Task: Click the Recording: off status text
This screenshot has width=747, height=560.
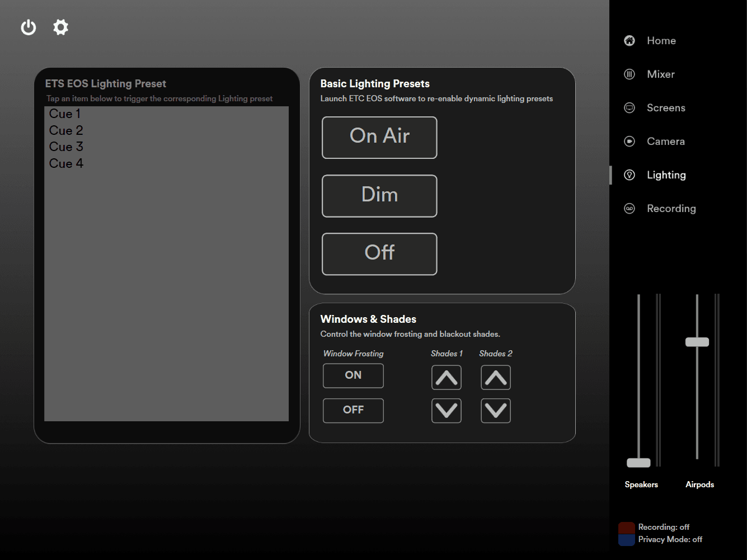Action: click(664, 527)
